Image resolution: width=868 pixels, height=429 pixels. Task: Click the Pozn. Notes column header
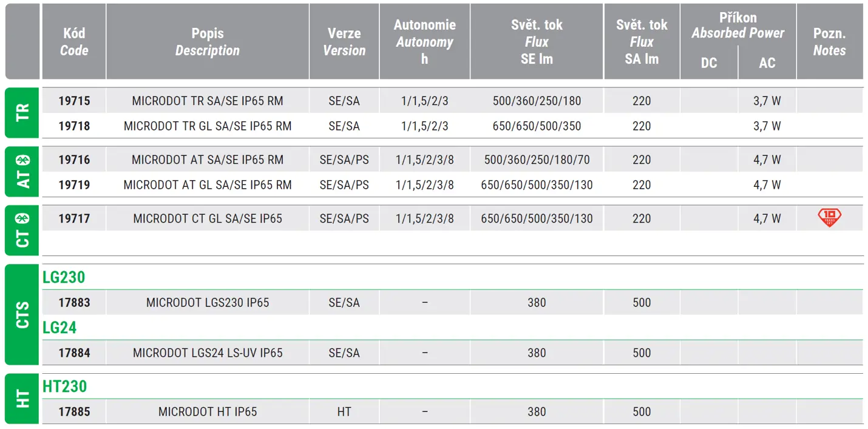point(829,42)
